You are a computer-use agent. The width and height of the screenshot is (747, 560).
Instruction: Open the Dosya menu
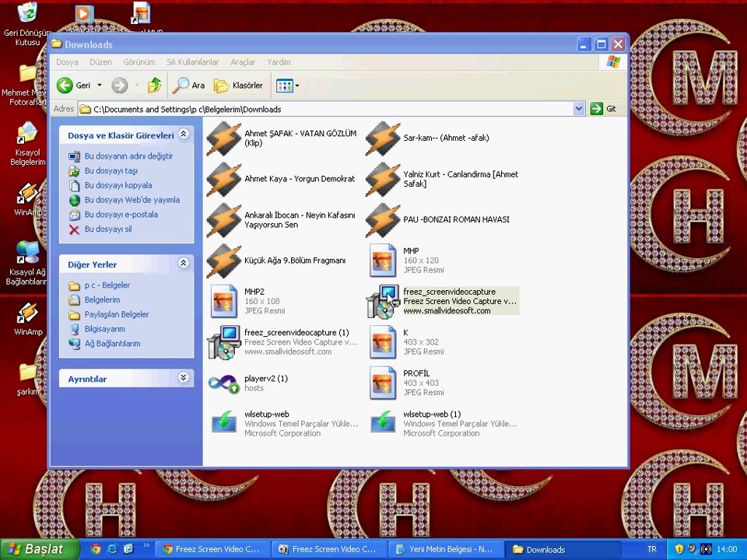coord(67,62)
